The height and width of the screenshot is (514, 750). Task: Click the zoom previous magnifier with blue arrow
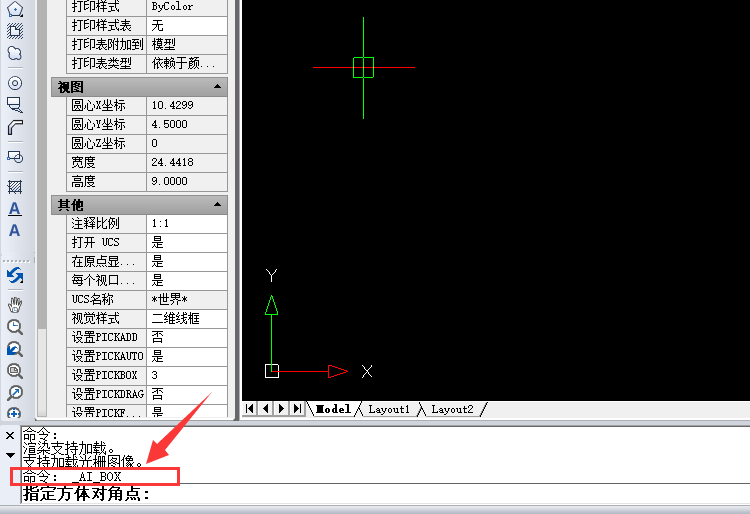[x=15, y=349]
